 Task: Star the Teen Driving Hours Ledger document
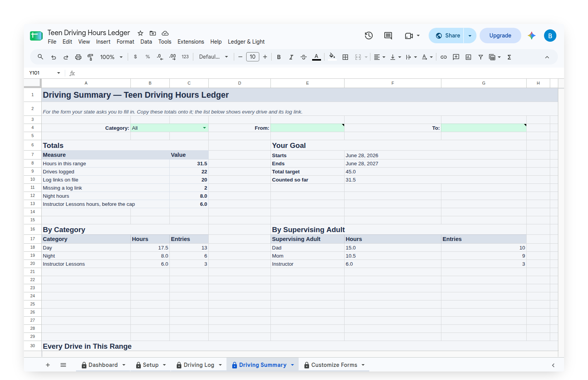point(140,33)
